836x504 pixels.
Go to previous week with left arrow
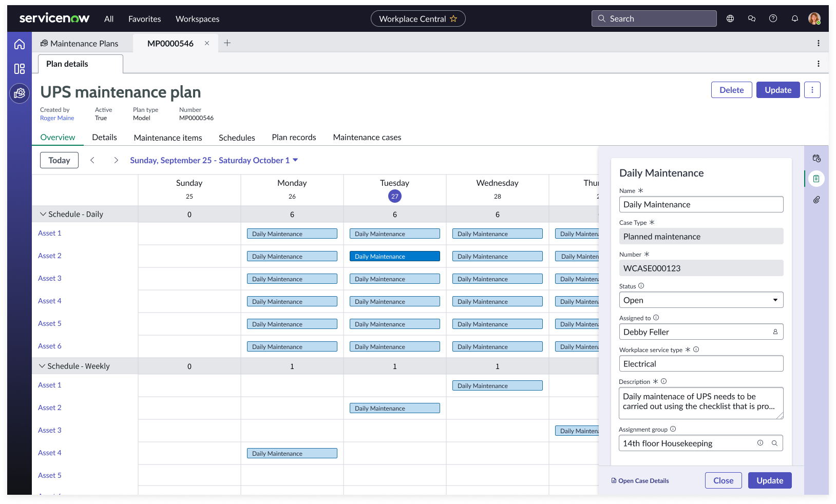(92, 160)
